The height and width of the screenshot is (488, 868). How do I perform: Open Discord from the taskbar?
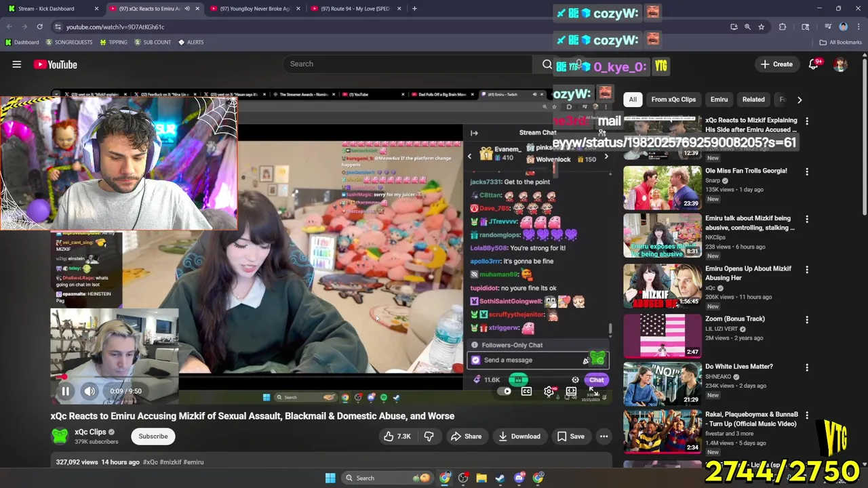tap(519, 479)
